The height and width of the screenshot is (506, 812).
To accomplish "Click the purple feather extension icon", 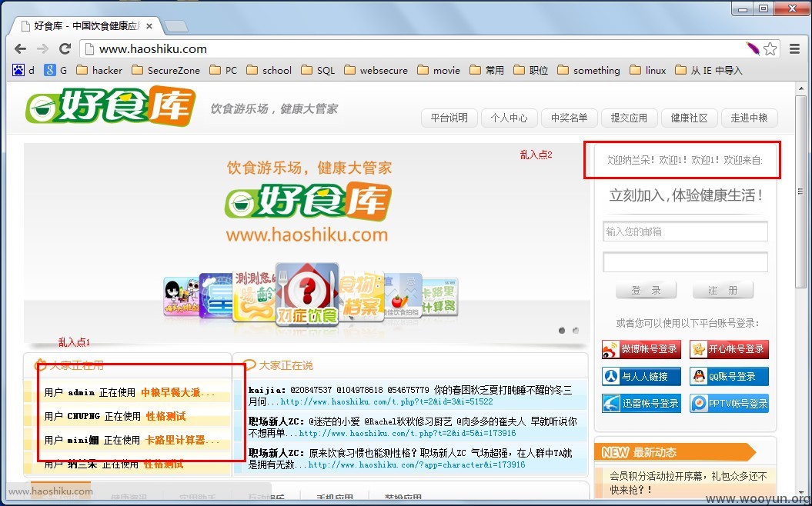I will [x=753, y=48].
